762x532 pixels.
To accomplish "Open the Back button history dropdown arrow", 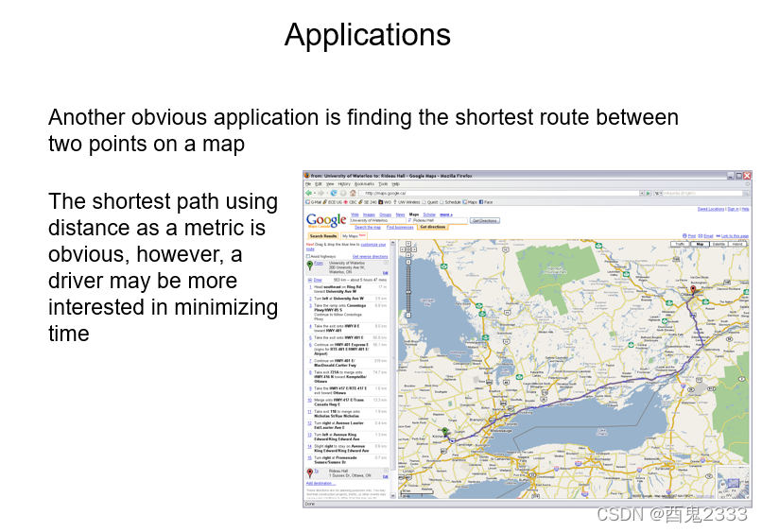I will (315, 193).
